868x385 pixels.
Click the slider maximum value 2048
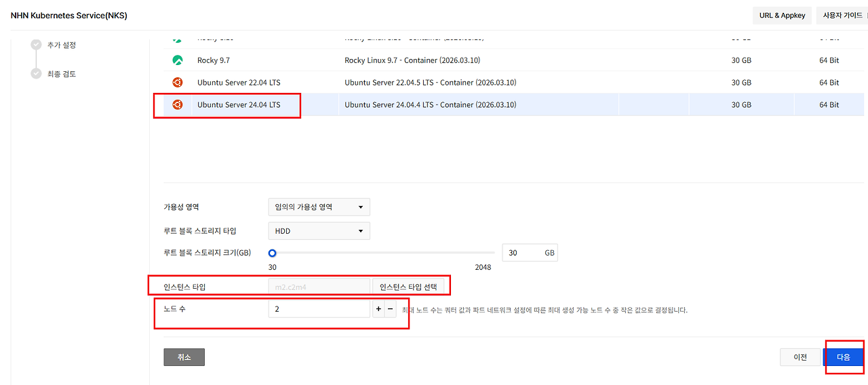(x=483, y=267)
